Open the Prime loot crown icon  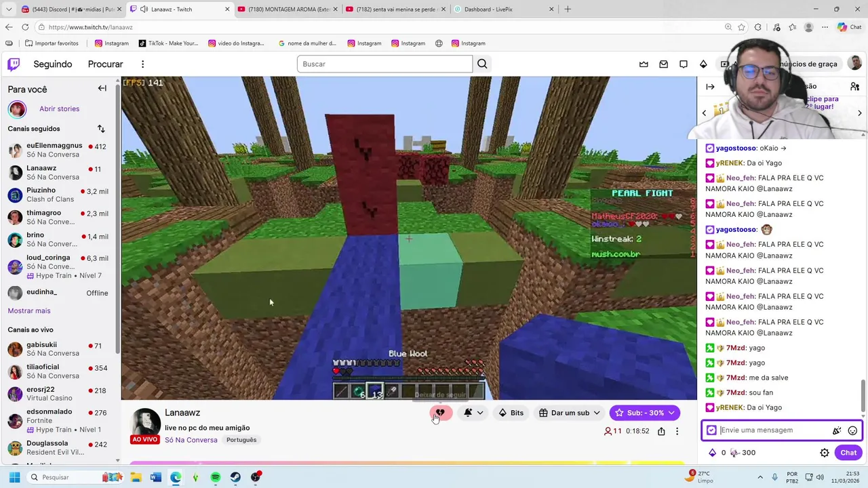[644, 64]
